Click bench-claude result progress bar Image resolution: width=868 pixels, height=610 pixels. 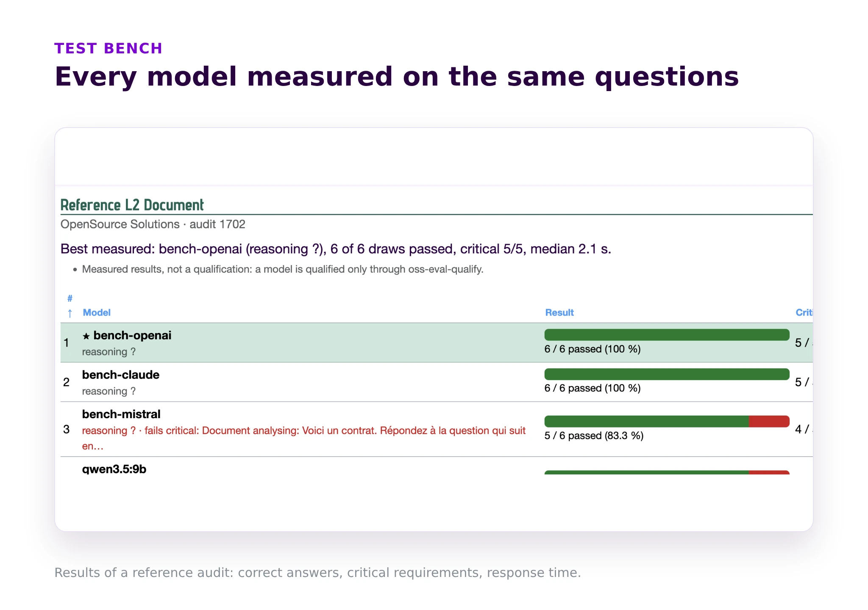point(667,374)
